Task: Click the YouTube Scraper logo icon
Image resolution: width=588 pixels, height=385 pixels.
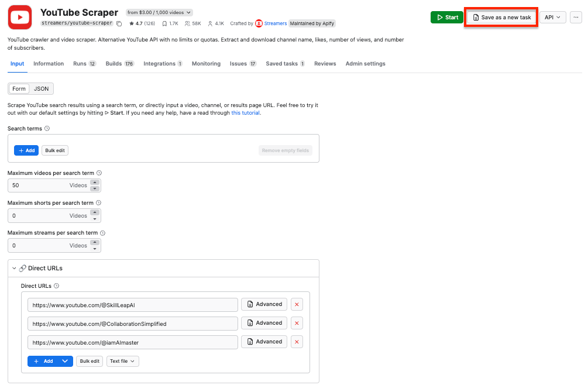Action: (20, 18)
